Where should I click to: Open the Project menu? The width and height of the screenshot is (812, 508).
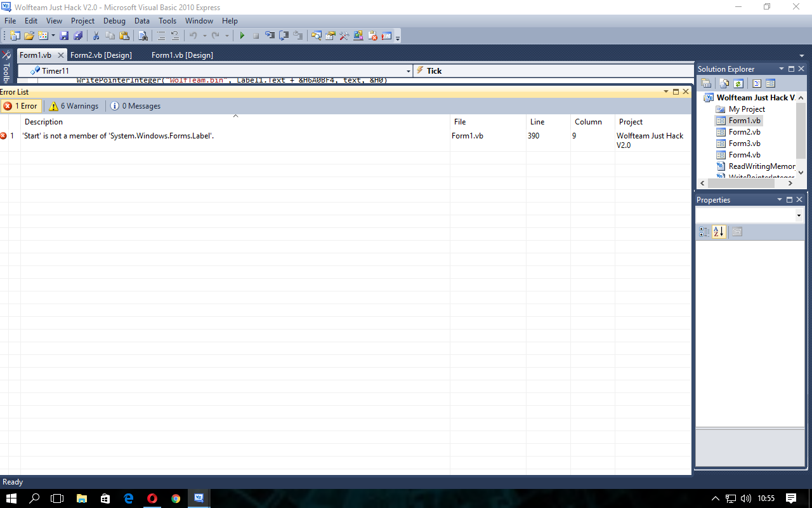pyautogui.click(x=82, y=21)
